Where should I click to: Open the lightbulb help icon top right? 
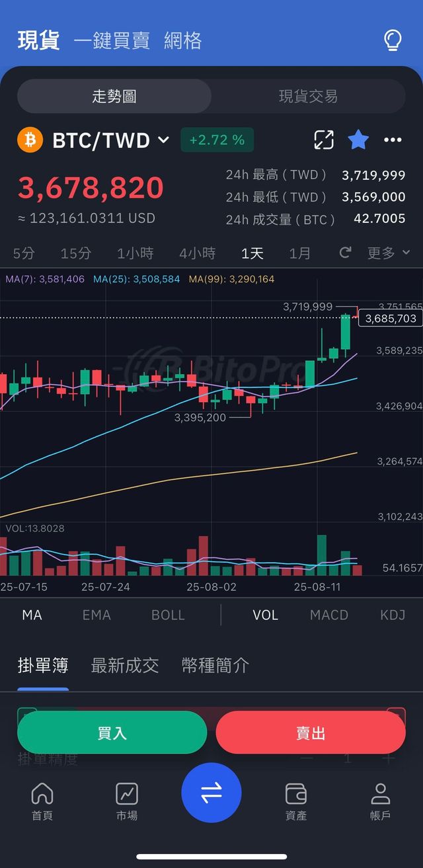point(391,40)
